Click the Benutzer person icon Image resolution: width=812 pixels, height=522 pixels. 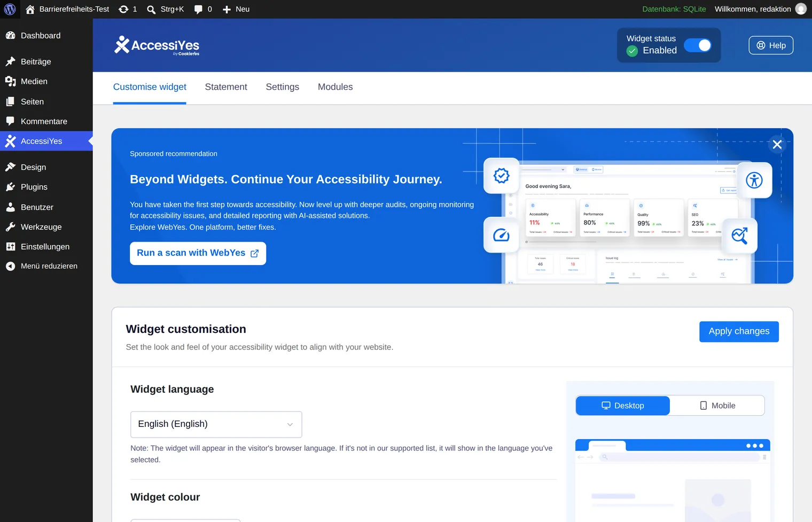coord(10,207)
